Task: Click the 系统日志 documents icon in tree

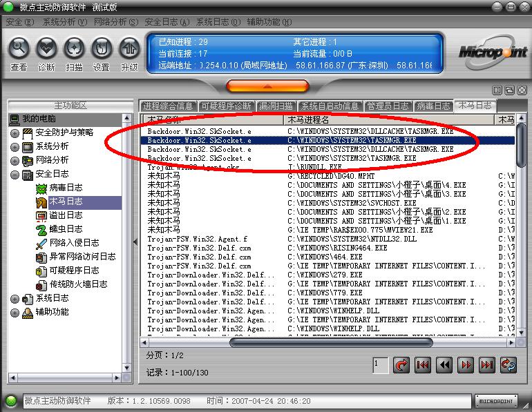Action: 28,299
